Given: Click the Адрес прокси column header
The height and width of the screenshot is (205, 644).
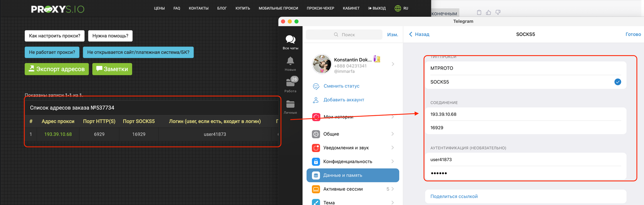Looking at the screenshot, I should click(58, 121).
